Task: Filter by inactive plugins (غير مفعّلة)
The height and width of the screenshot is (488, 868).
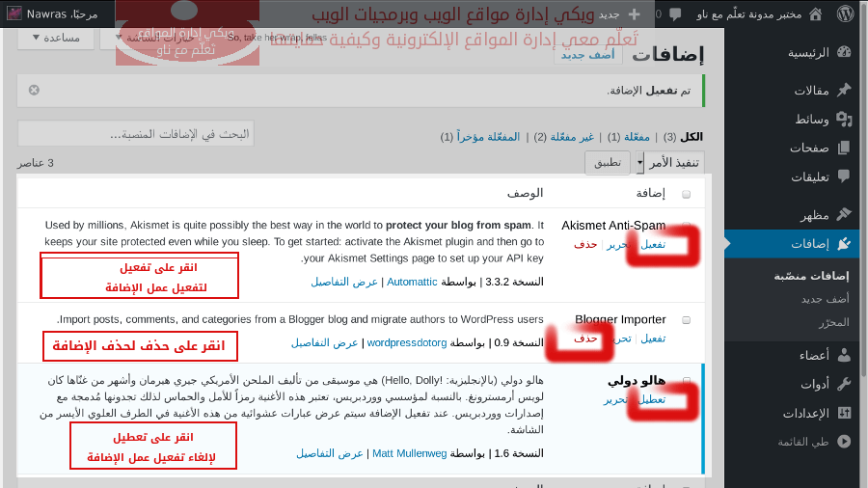Action: pyautogui.click(x=573, y=137)
